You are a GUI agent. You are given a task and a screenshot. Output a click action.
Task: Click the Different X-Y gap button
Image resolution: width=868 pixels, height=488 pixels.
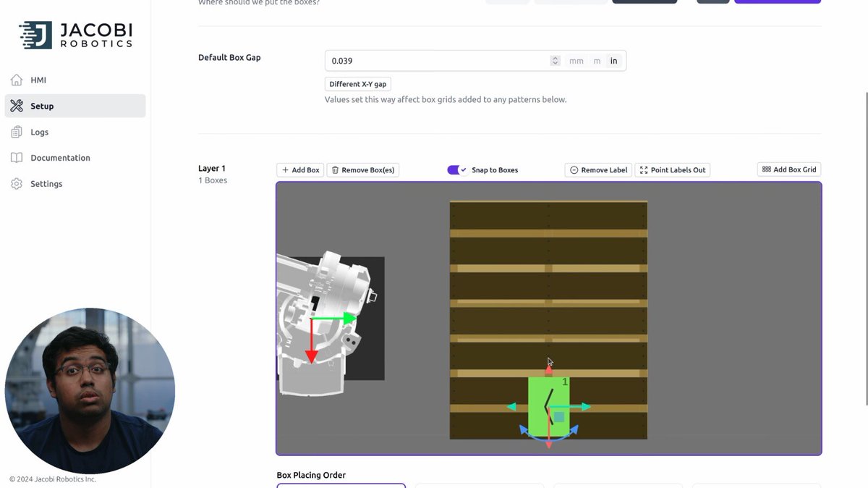coord(358,84)
